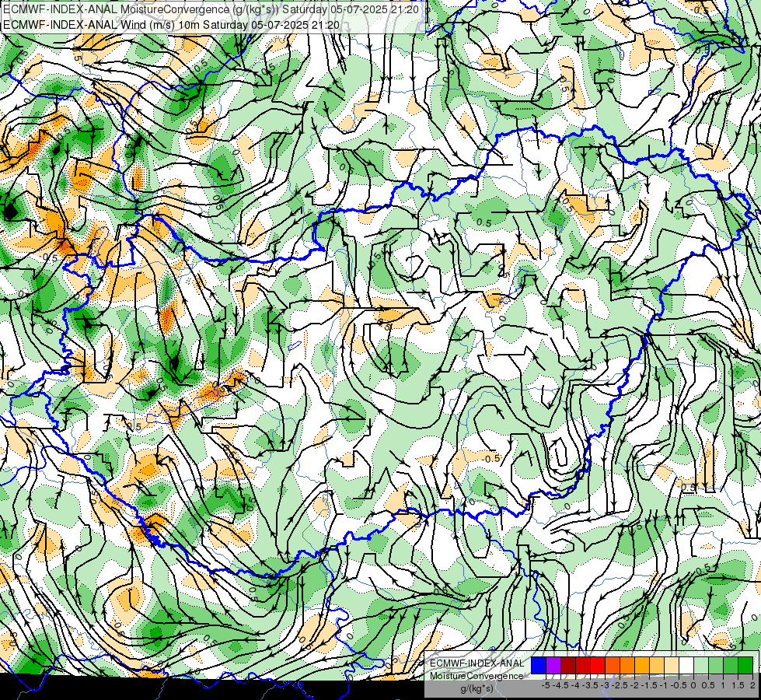Click the darkest green legend swatch
Viewport: 761px width, 700px height.
click(745, 665)
